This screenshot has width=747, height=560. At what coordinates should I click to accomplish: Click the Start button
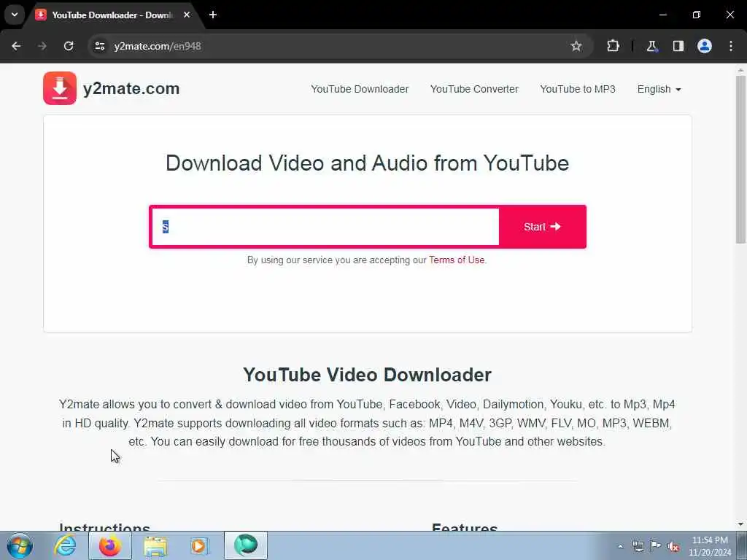[x=542, y=227]
